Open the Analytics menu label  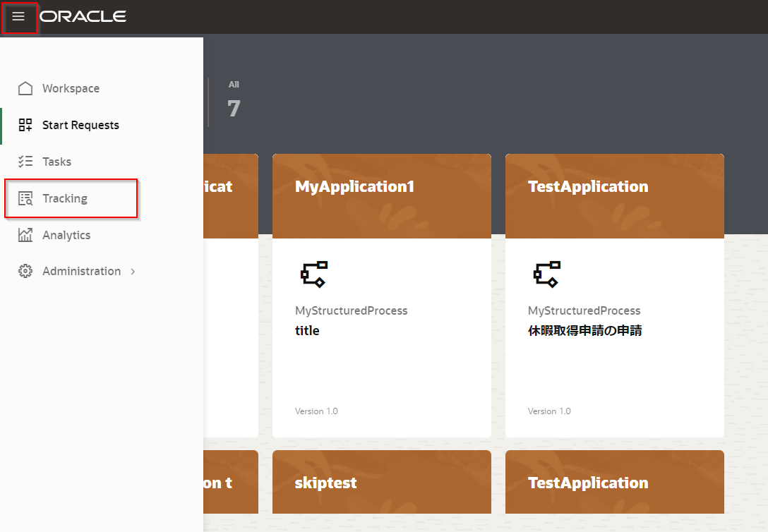click(x=66, y=235)
